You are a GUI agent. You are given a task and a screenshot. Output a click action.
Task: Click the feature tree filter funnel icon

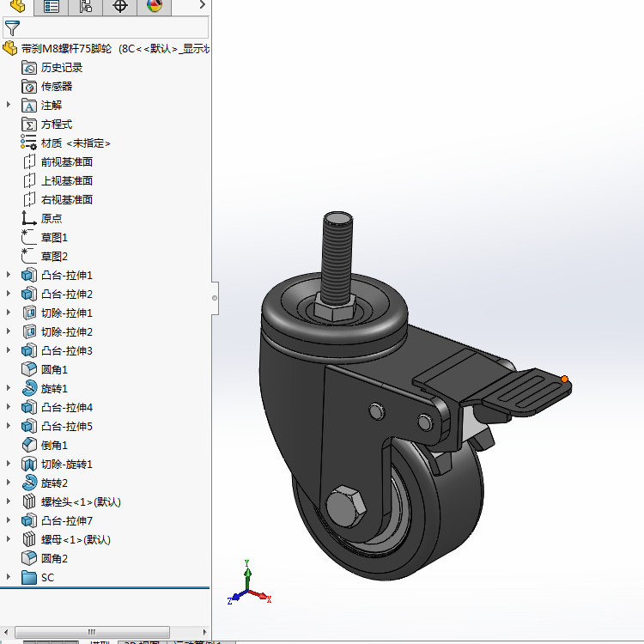click(x=12, y=28)
